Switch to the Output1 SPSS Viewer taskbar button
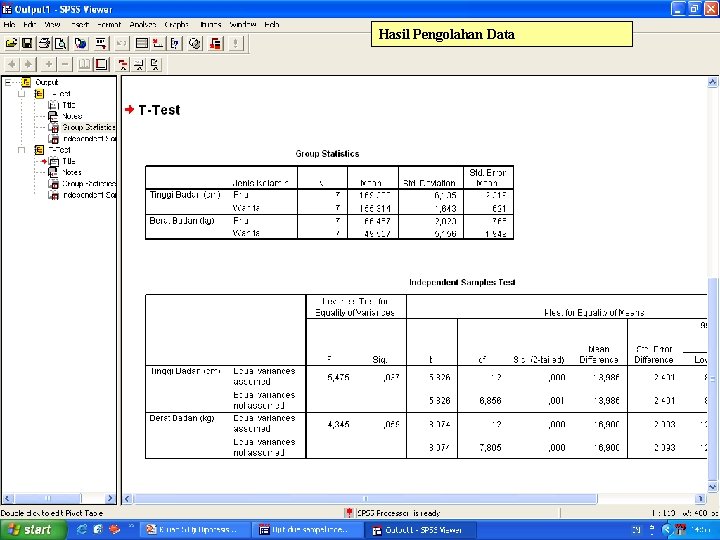Image resolution: width=720 pixels, height=540 pixels. coord(421,530)
